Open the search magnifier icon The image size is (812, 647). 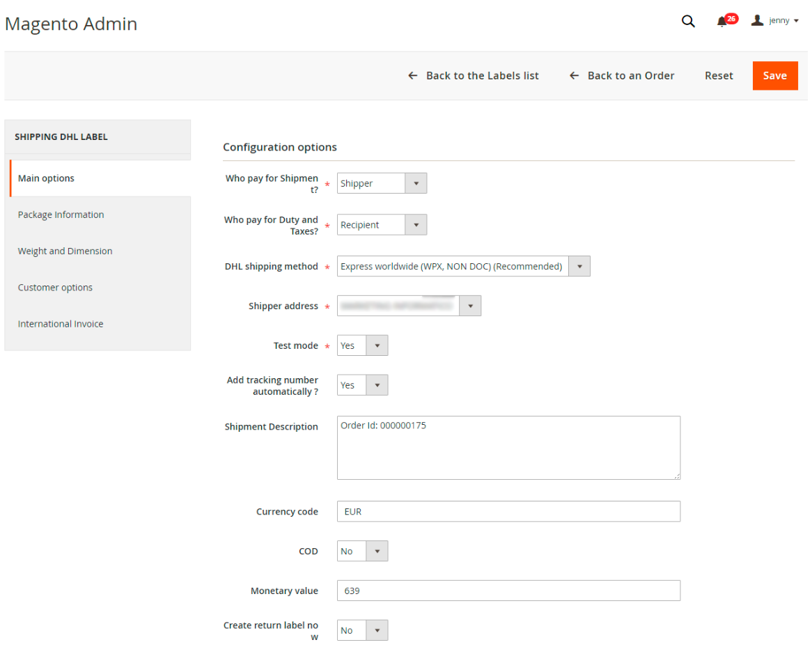pos(688,21)
